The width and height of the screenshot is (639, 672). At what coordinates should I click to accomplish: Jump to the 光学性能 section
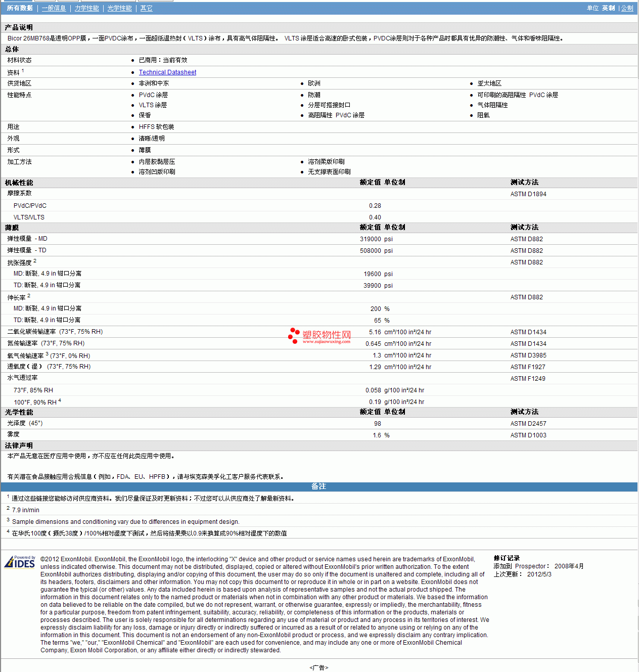click(x=119, y=8)
